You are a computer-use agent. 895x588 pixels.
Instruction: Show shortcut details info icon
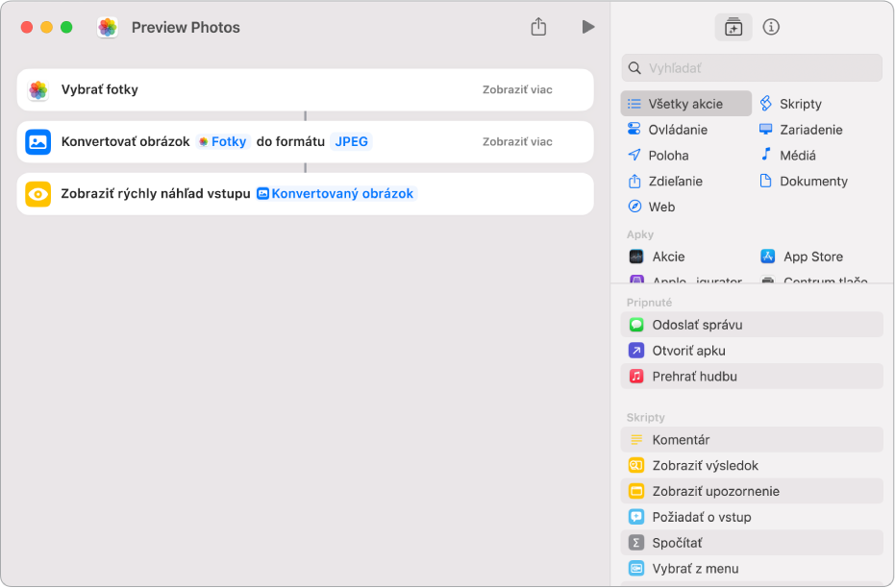(771, 27)
